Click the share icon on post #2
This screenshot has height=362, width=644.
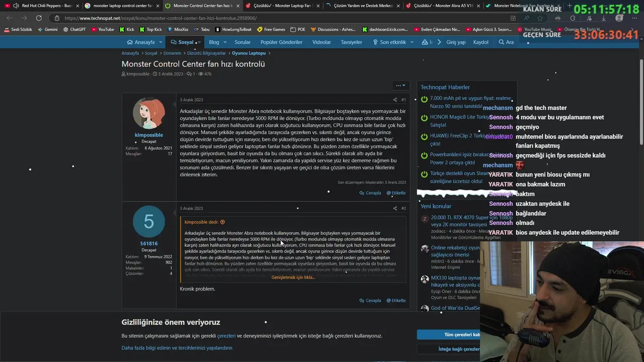click(x=394, y=208)
